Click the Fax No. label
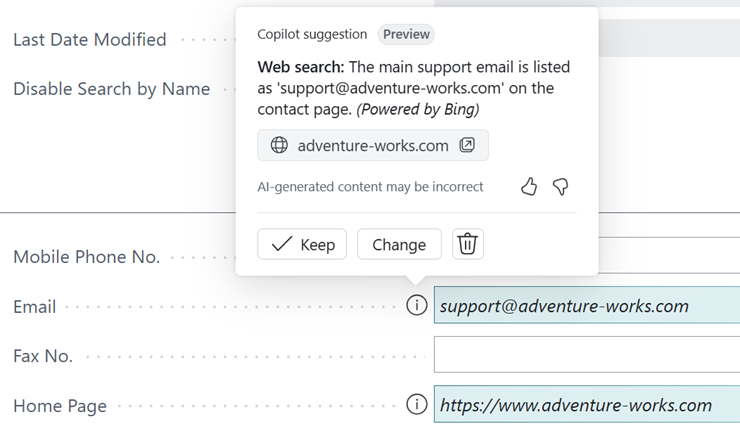740x431 pixels. 43,356
